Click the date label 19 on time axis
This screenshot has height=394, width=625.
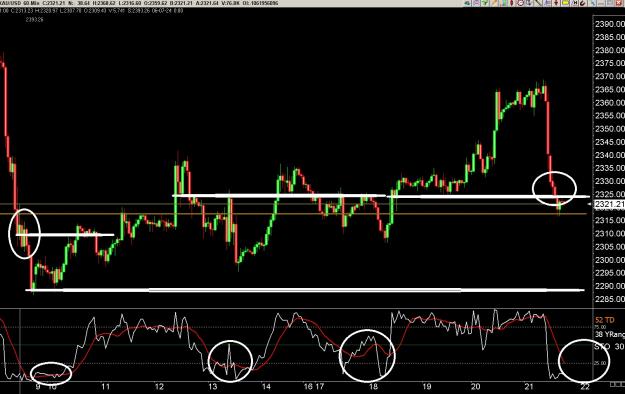426,386
